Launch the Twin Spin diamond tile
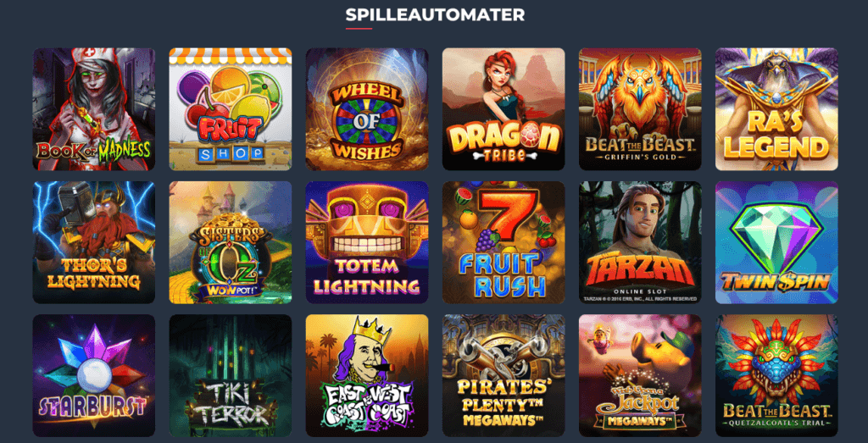868x443 pixels. (776, 242)
